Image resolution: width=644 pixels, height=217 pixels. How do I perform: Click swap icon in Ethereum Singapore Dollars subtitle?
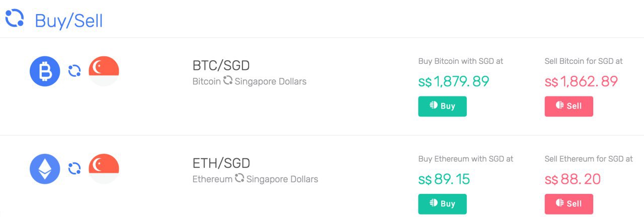point(239,178)
